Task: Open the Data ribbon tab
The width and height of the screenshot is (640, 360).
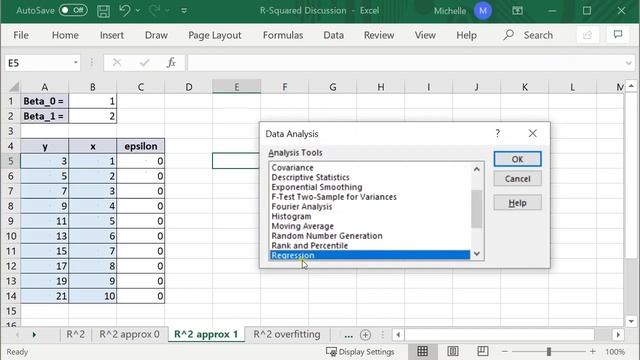Action: pos(333,35)
